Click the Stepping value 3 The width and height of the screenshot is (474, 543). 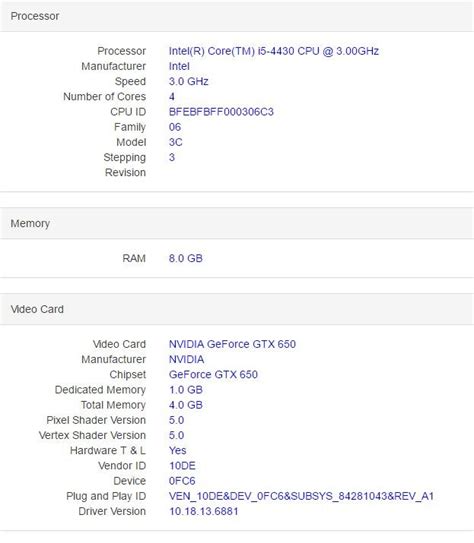click(172, 158)
